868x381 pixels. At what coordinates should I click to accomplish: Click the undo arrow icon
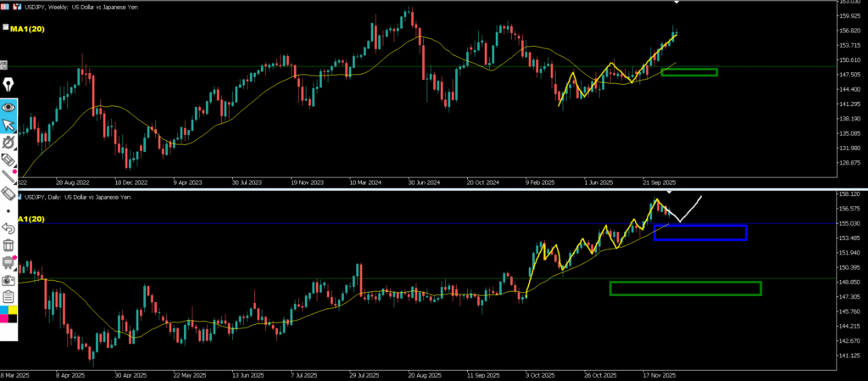(x=9, y=227)
